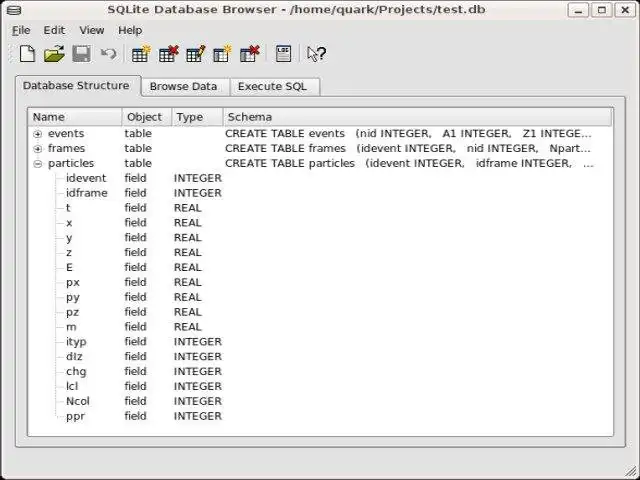640x480 pixels.
Task: Select the idevent field row
Action: click(x=320, y=178)
